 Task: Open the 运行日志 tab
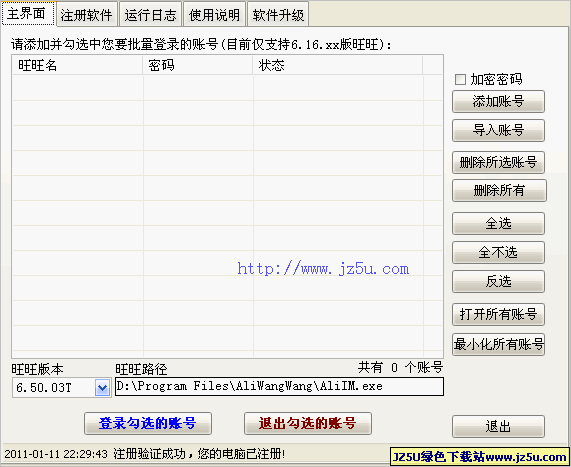coord(150,15)
